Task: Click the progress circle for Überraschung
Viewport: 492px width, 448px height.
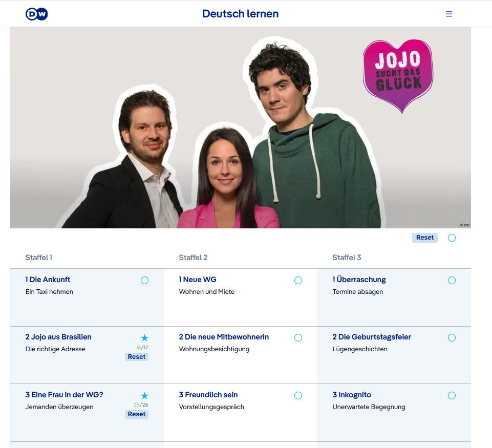Action: coord(452,280)
